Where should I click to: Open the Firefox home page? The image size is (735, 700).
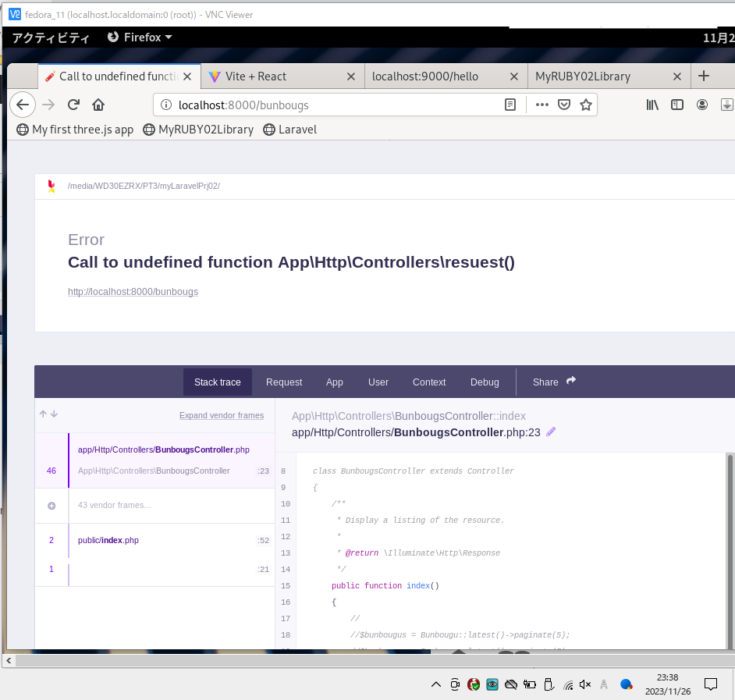coord(98,105)
